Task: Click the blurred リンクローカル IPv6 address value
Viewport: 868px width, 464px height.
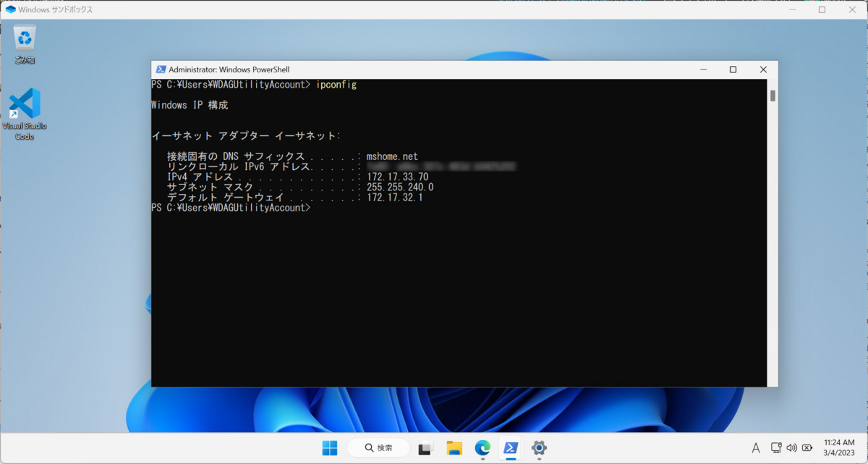Action: pyautogui.click(x=441, y=166)
